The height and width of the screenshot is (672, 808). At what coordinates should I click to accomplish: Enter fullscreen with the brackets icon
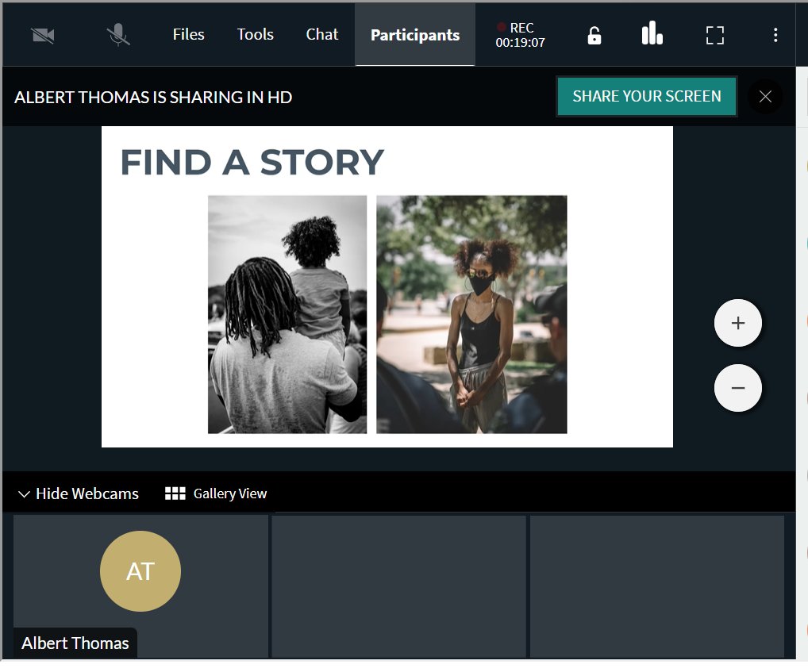pos(714,35)
